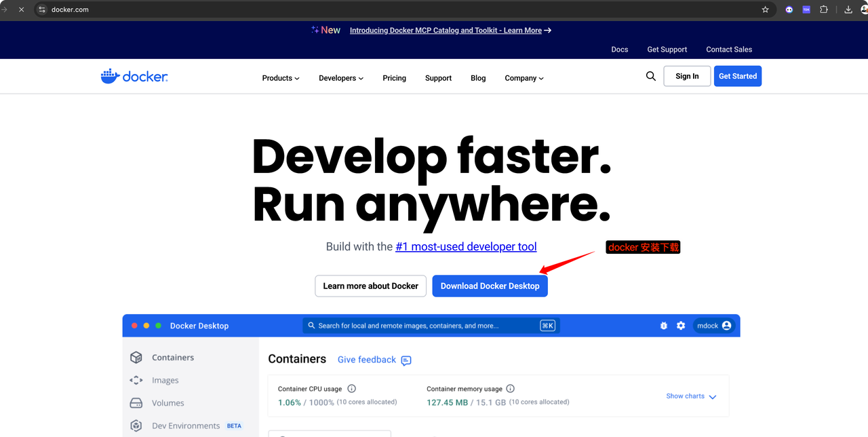
Task: Click the Show charts link
Action: pos(685,396)
